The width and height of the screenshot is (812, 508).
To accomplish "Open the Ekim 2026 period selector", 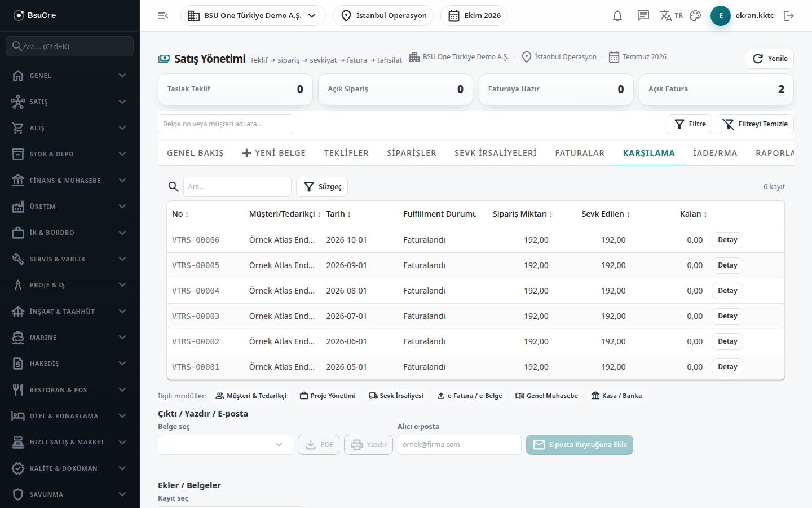I will (474, 16).
